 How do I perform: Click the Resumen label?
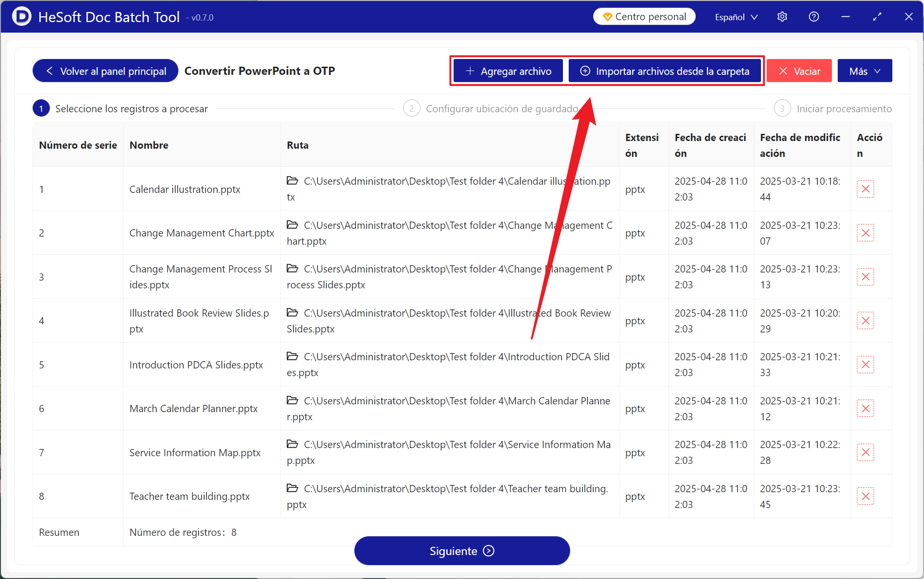(x=59, y=532)
